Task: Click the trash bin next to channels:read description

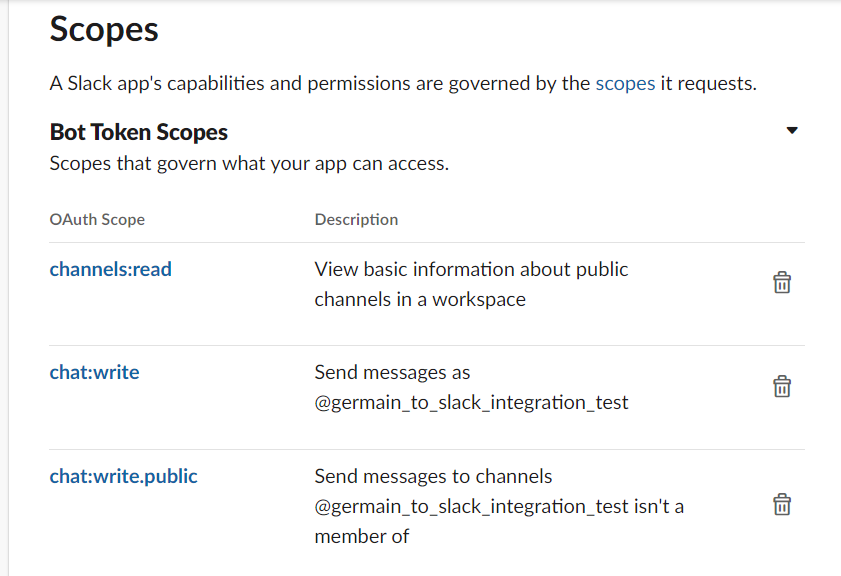Action: (x=781, y=283)
